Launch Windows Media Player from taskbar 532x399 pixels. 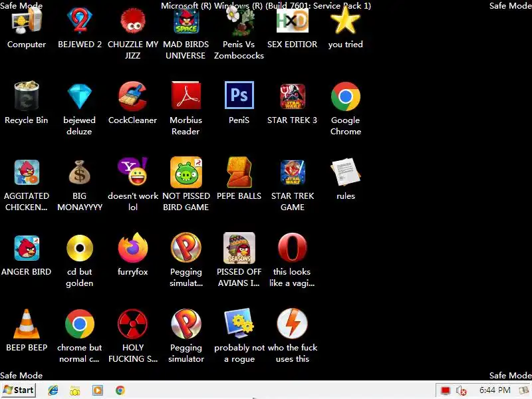click(97, 390)
